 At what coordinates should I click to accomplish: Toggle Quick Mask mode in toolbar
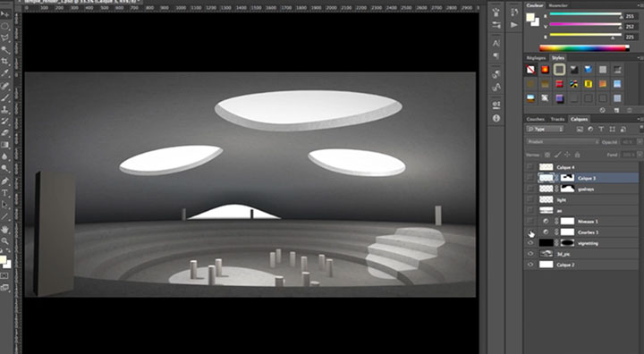tap(4, 276)
